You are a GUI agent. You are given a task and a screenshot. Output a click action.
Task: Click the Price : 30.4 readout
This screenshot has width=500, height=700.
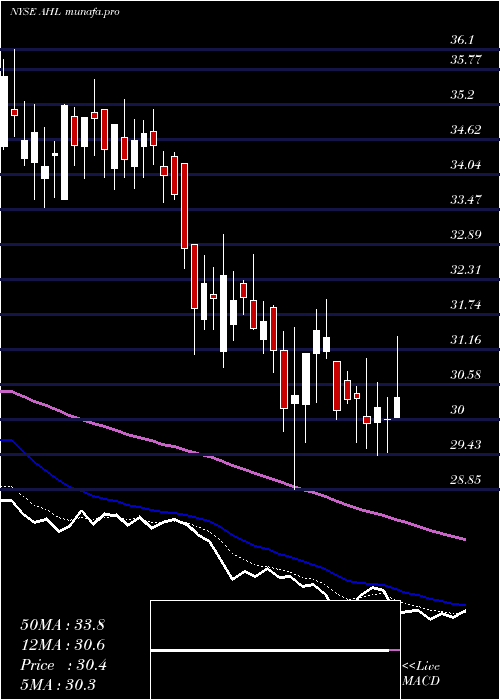tap(63, 665)
